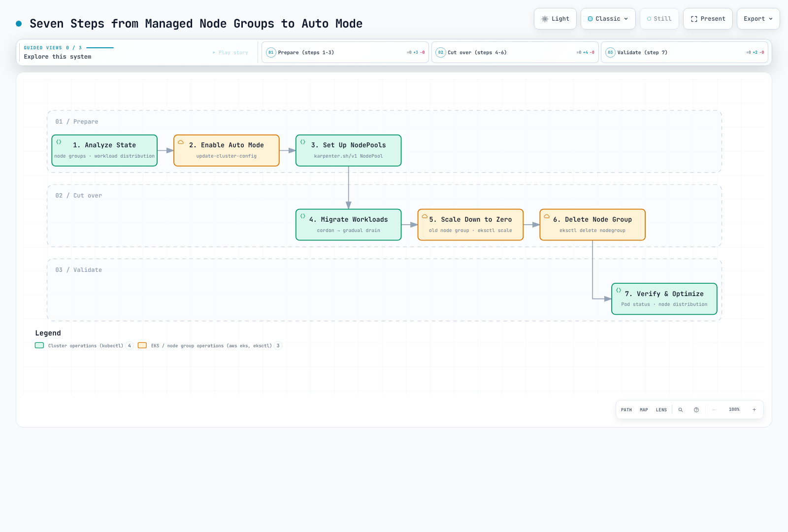Click cloud icon on Delete Node Group node
This screenshot has width=788, height=532.
point(547,216)
